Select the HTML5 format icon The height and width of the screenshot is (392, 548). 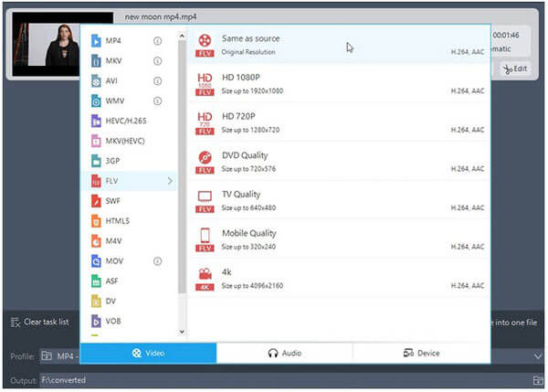click(x=96, y=221)
